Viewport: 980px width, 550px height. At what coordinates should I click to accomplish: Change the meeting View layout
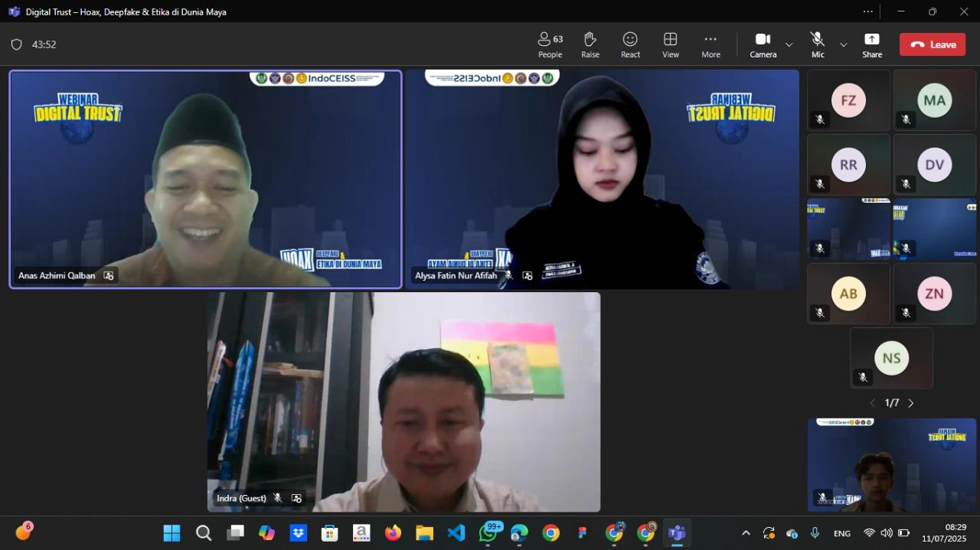[x=670, y=44]
